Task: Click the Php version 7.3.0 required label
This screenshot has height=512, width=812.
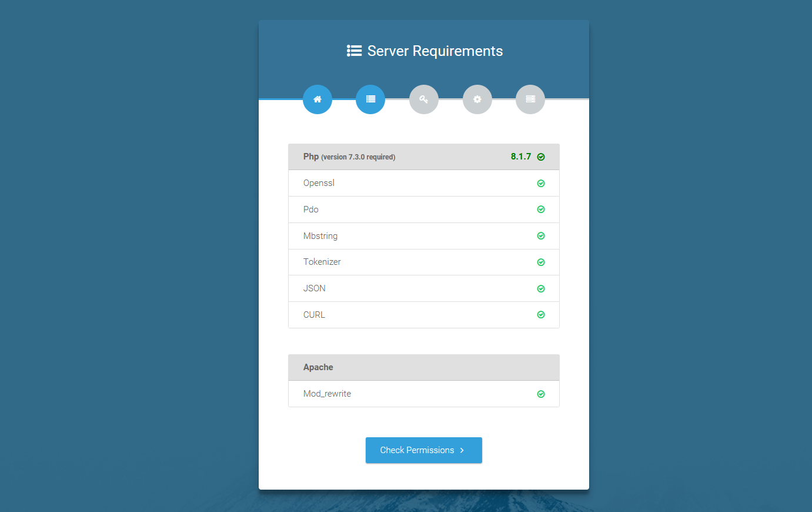Action: (x=349, y=157)
